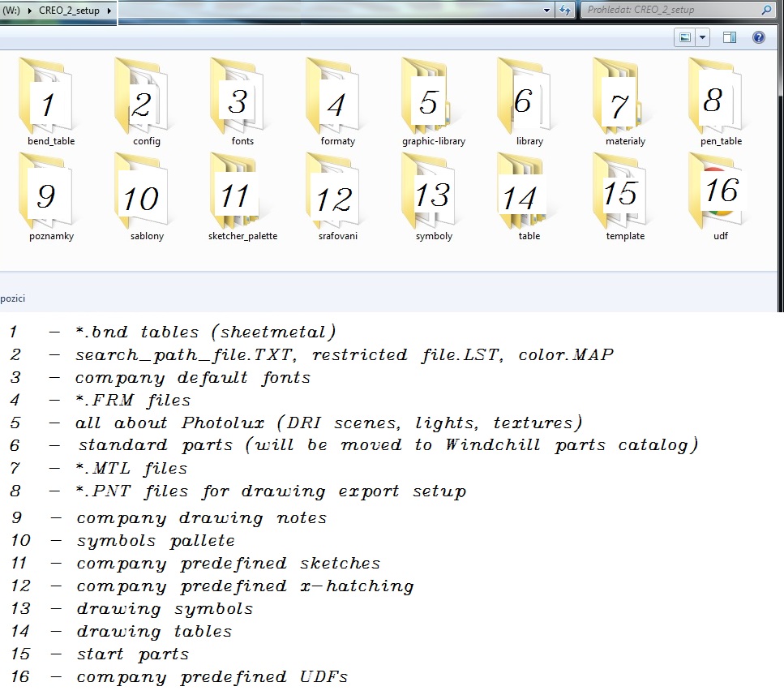Click the udf folder name
This screenshot has height=695, width=784.
pyautogui.click(x=721, y=236)
